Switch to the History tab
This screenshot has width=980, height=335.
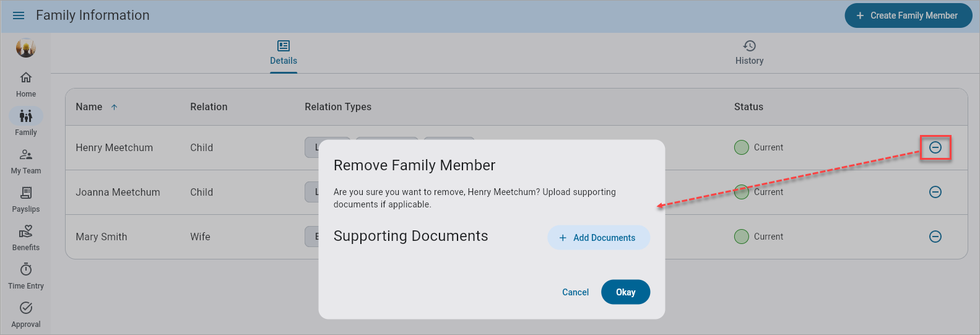pyautogui.click(x=749, y=53)
